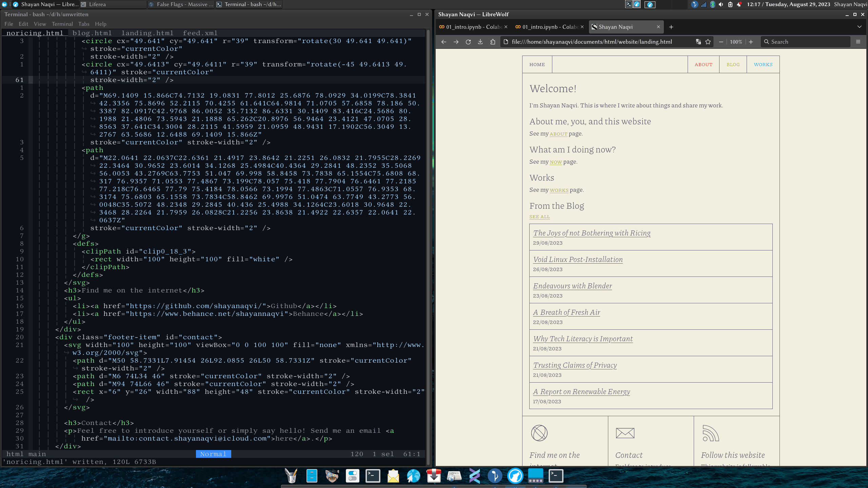The image size is (868, 488).
Task: Open the clock showing 12:17 Tuesday
Action: click(x=788, y=4)
